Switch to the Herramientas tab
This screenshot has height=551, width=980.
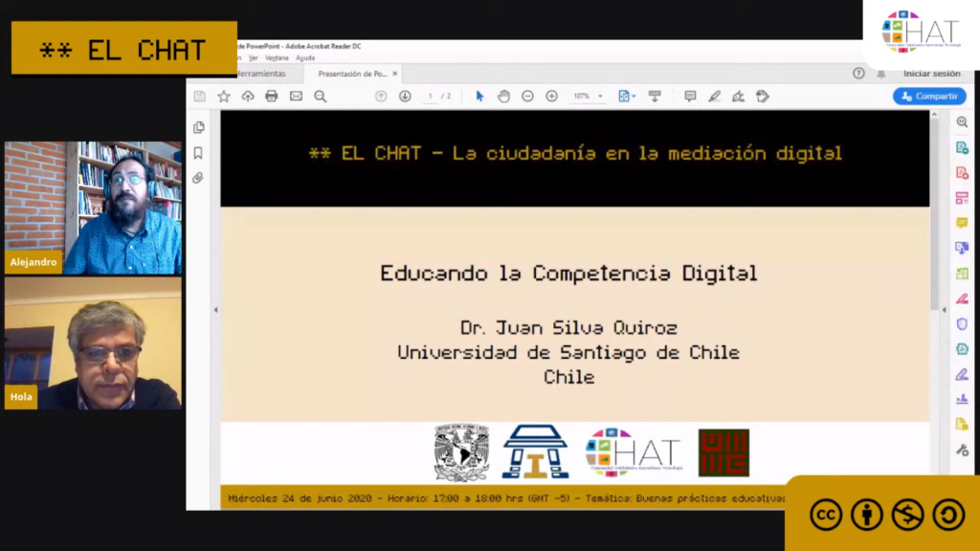[260, 74]
